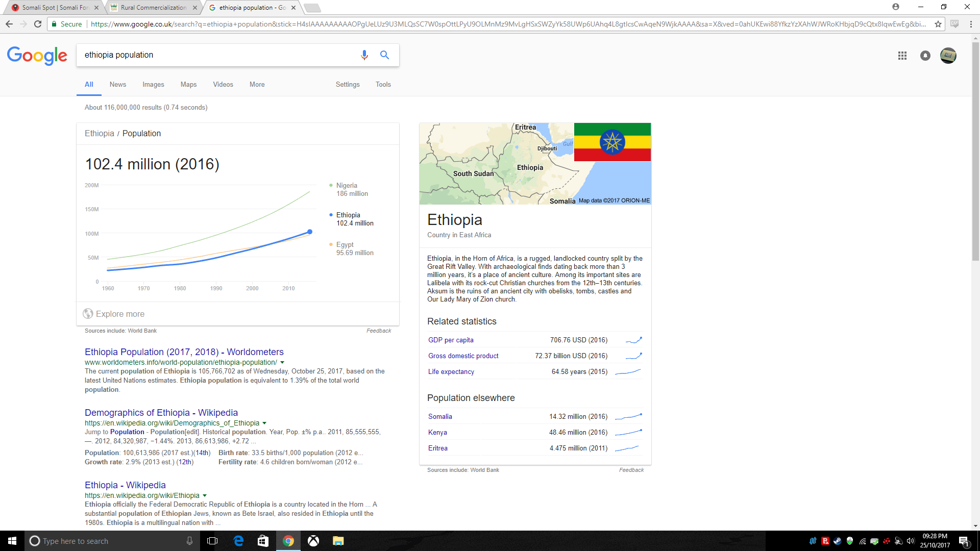Open Eritrea population link

[x=437, y=448]
